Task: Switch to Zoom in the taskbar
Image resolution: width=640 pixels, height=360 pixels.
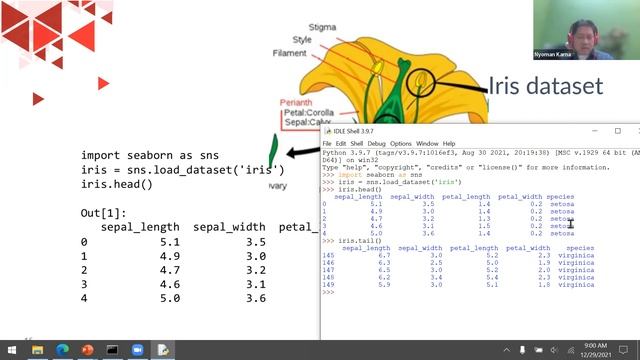Action: pos(138,350)
